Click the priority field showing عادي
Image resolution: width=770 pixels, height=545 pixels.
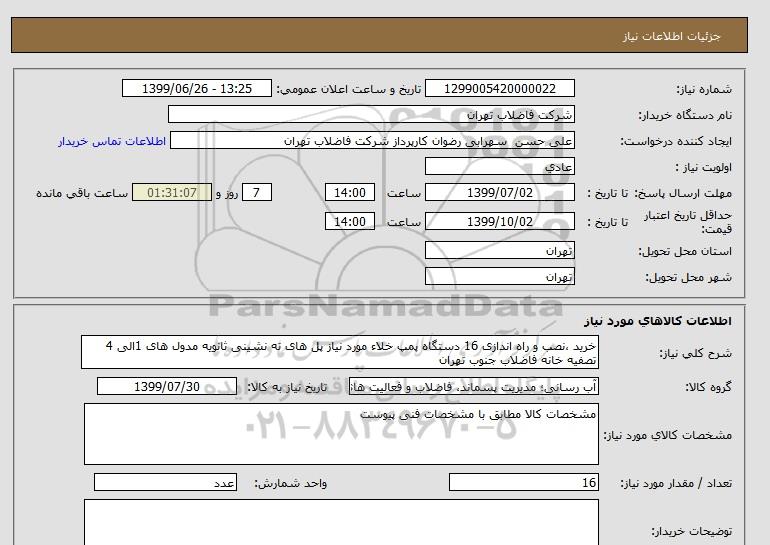pyautogui.click(x=499, y=166)
